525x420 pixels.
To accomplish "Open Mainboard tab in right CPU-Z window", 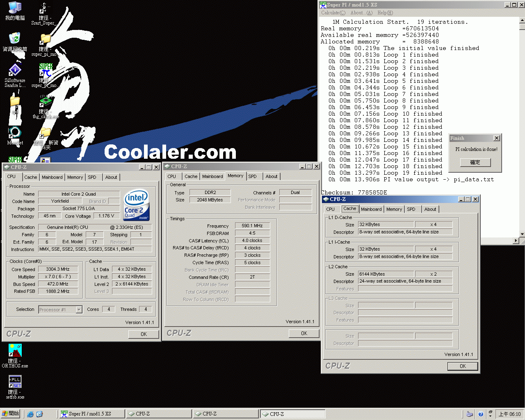I will (x=371, y=209).
